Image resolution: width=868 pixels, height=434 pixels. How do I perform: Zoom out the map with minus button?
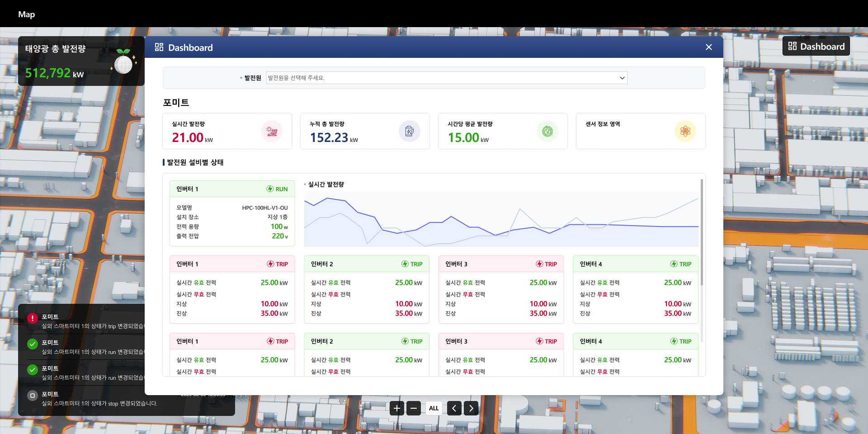coord(413,408)
